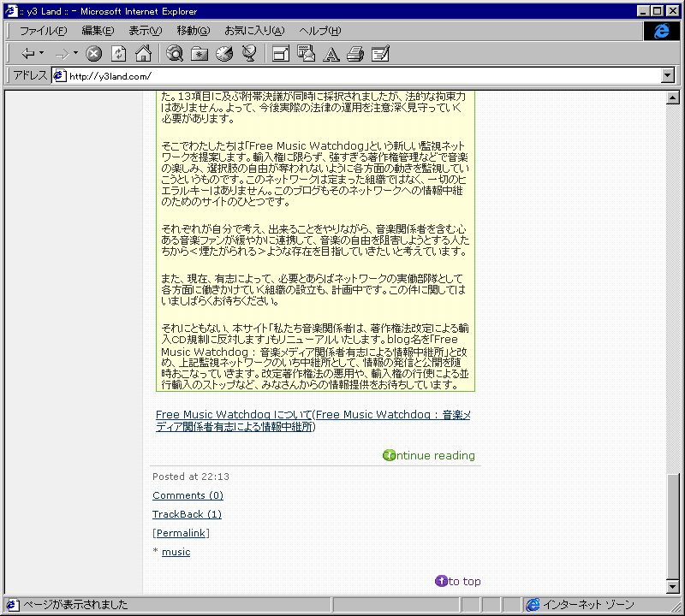Print the page using the printer icon

coord(355,54)
